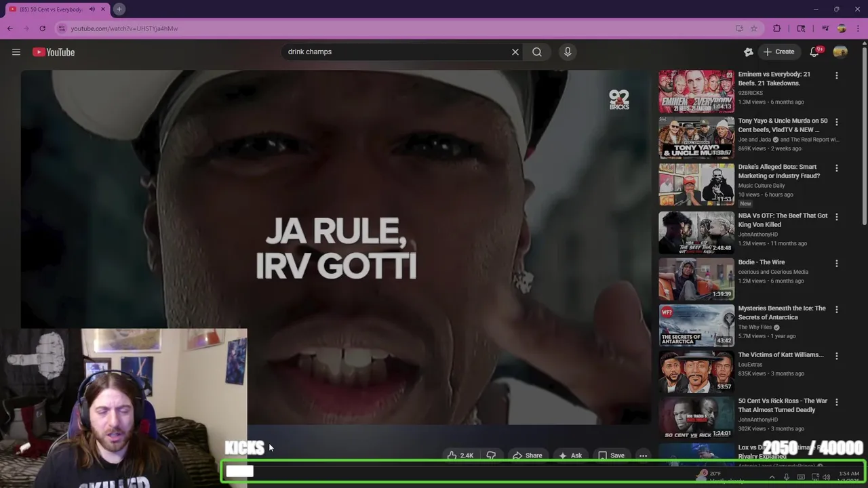Open 'Bodie - The Wire' thumbnail
Screen dimensions: 868x488
click(696, 279)
